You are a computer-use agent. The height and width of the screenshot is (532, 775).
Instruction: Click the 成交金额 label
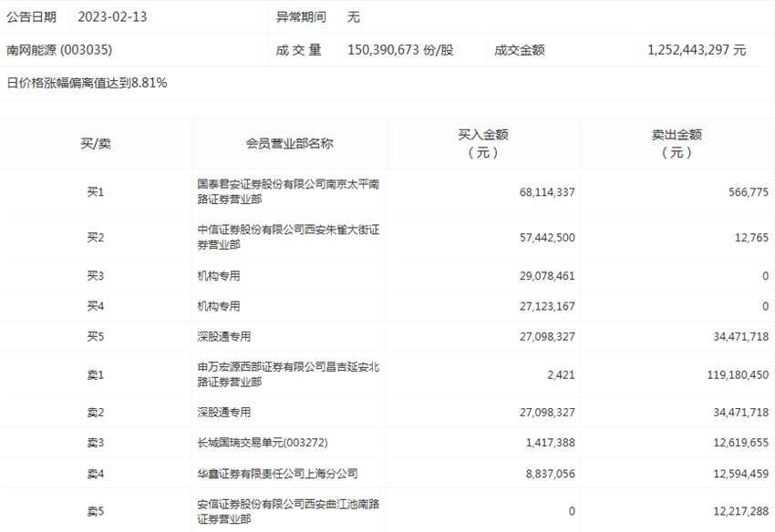pyautogui.click(x=520, y=50)
